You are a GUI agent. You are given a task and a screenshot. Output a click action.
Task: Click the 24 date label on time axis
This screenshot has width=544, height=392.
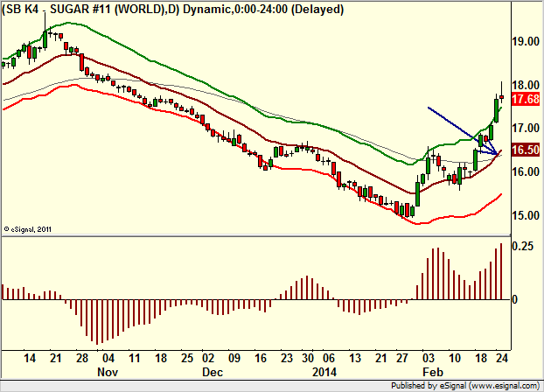point(502,358)
